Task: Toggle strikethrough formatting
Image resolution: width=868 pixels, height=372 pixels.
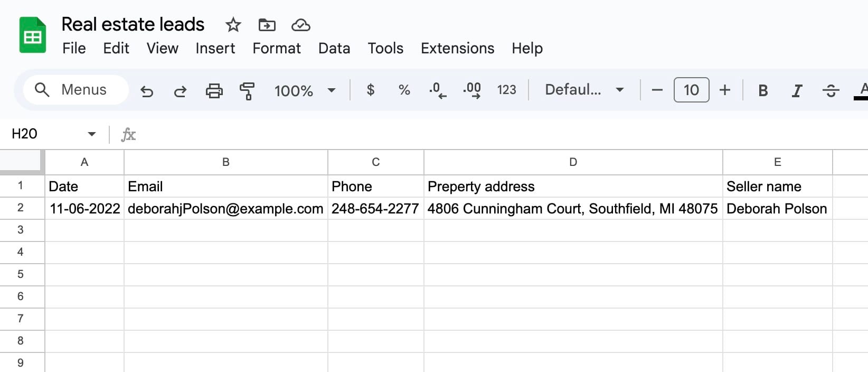Action: [830, 91]
